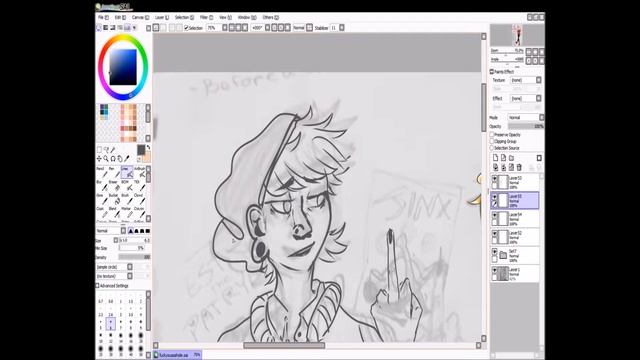Toggle the Selection checkbox in toolbar

coord(186,28)
